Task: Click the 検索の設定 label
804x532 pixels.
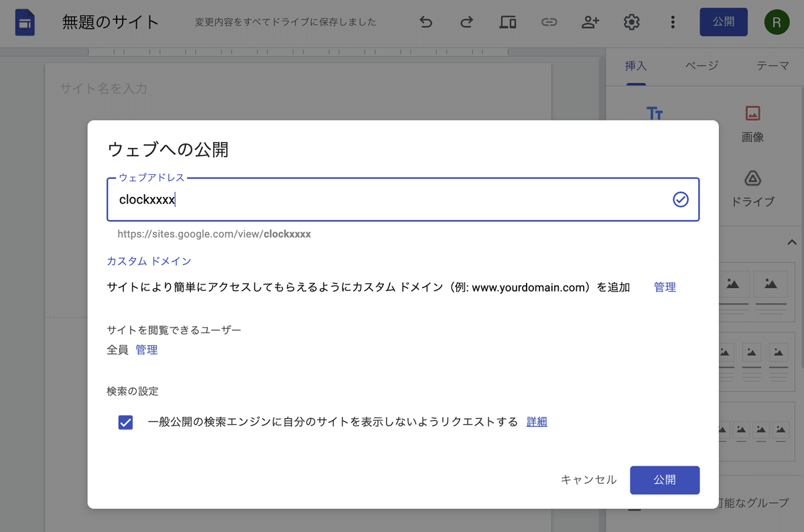Action: 133,391
